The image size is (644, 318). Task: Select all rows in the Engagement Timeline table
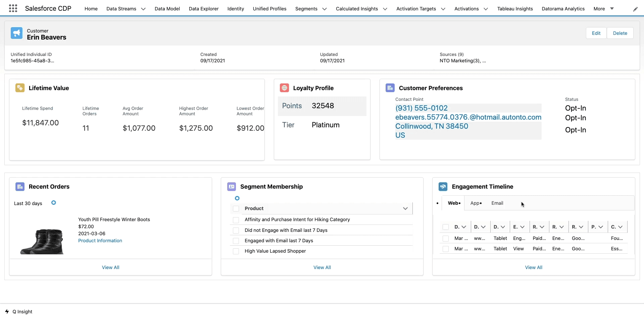pyautogui.click(x=445, y=227)
